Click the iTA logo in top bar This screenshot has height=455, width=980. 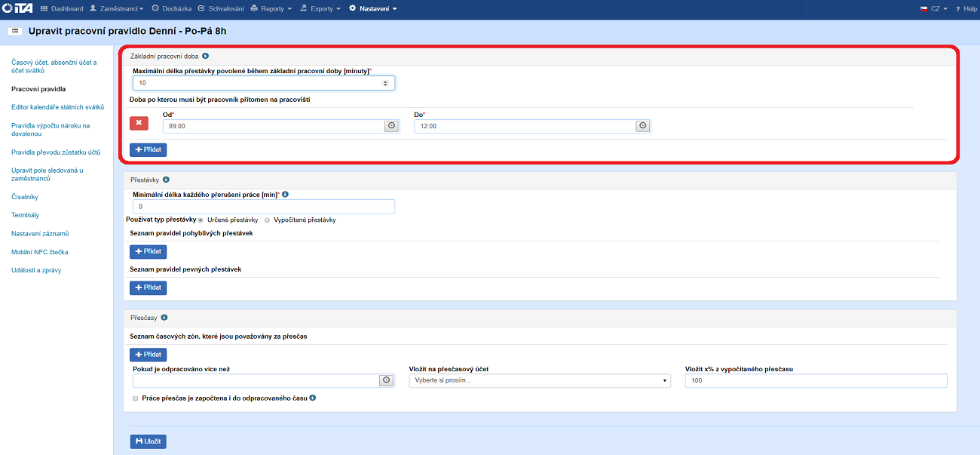(x=17, y=8)
